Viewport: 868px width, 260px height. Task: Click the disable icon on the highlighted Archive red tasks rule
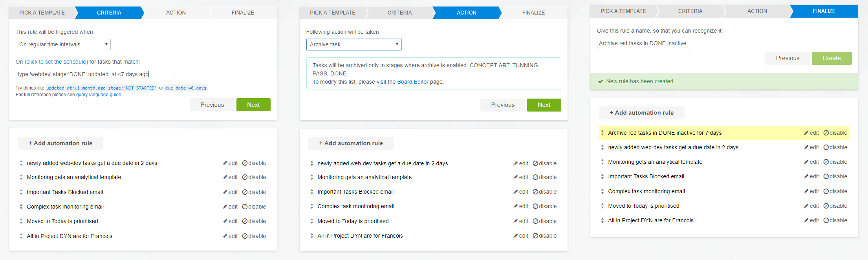[x=826, y=133]
